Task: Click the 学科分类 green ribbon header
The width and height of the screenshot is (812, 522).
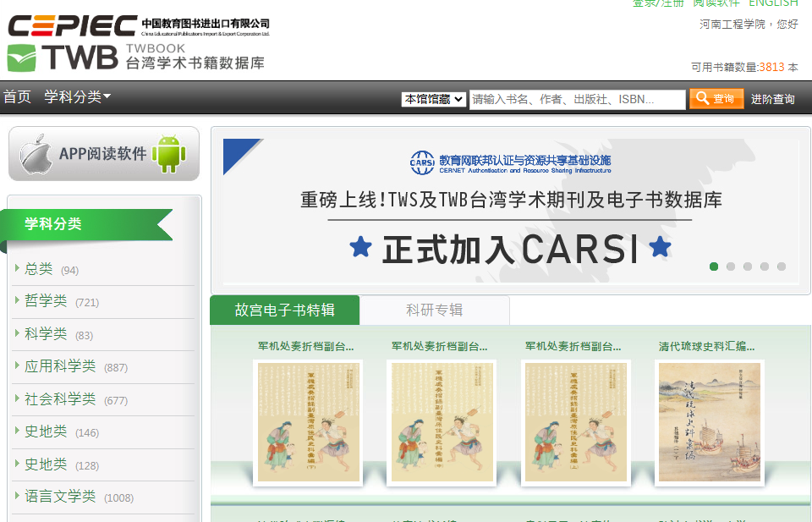Action: pos(86,224)
